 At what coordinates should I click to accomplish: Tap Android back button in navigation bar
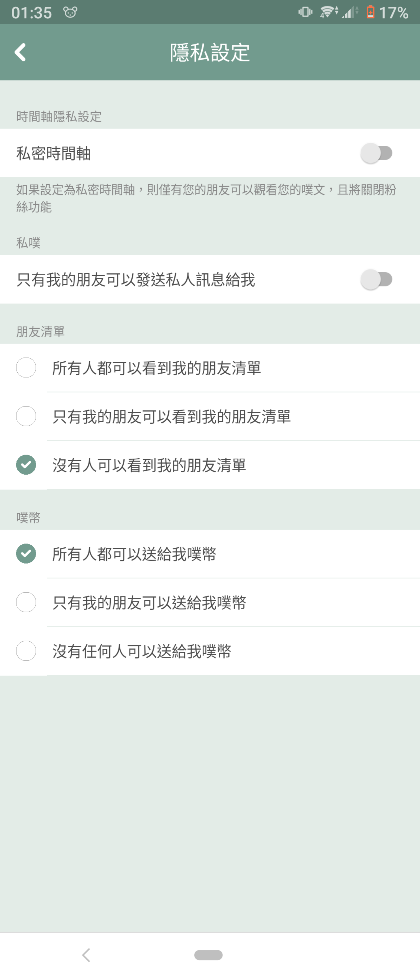click(x=86, y=955)
